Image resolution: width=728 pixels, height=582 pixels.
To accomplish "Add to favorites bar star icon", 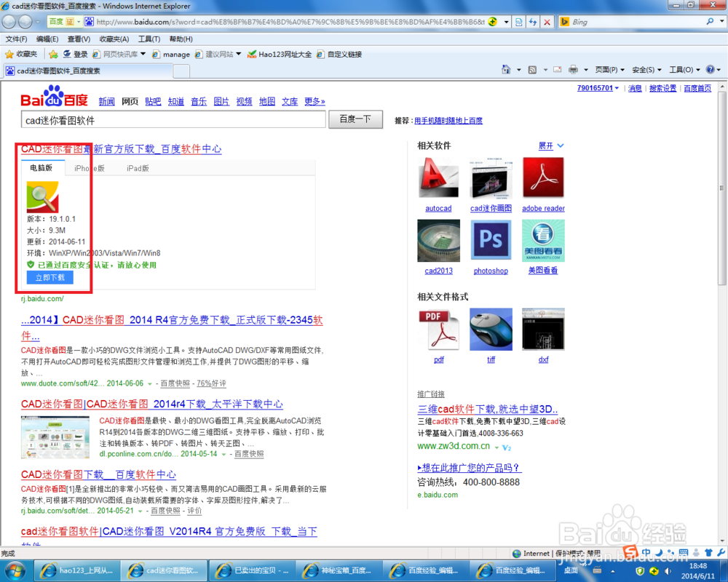I will [53, 55].
